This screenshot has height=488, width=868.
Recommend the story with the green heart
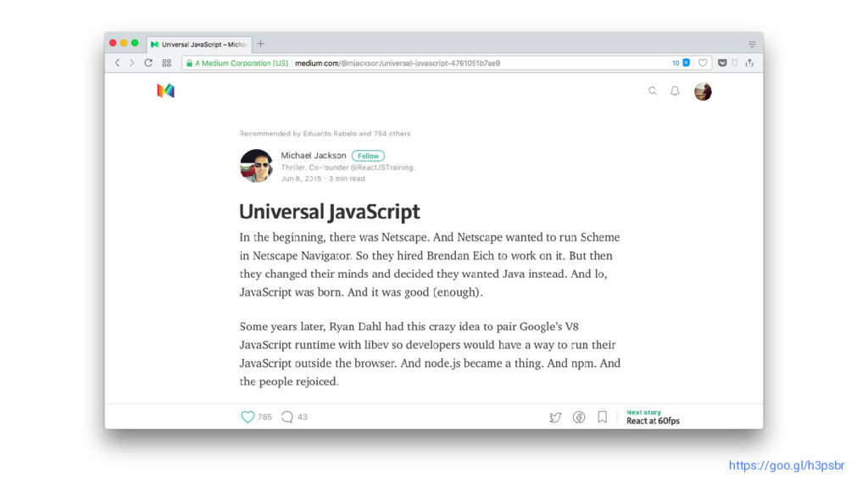tap(248, 417)
